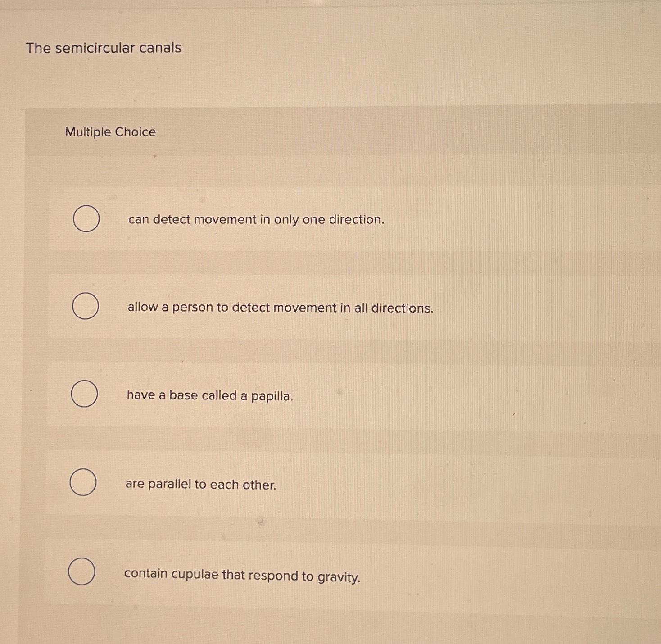Click the text 'can detect movement in only one direction'
This screenshot has width=661, height=644.
click(255, 219)
